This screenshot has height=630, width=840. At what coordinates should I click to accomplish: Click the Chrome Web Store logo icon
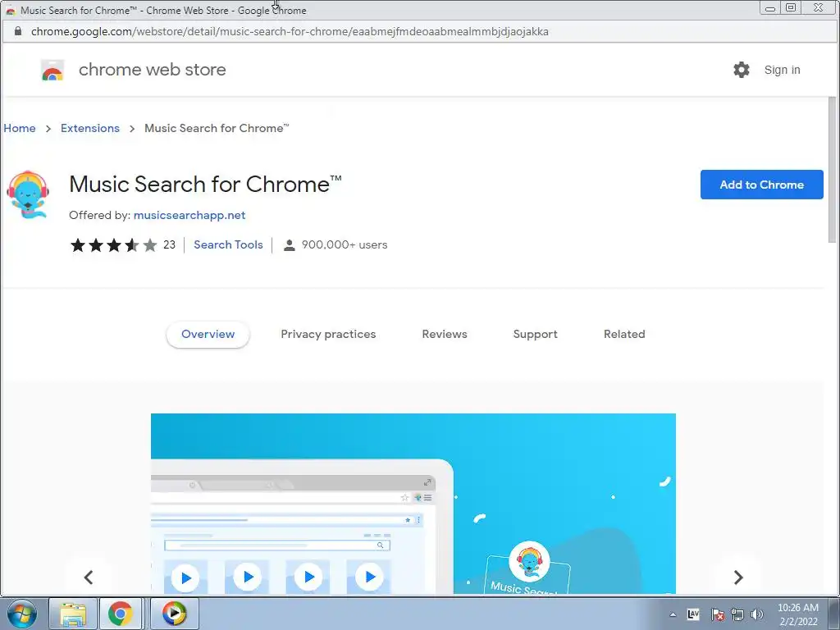pos(52,71)
